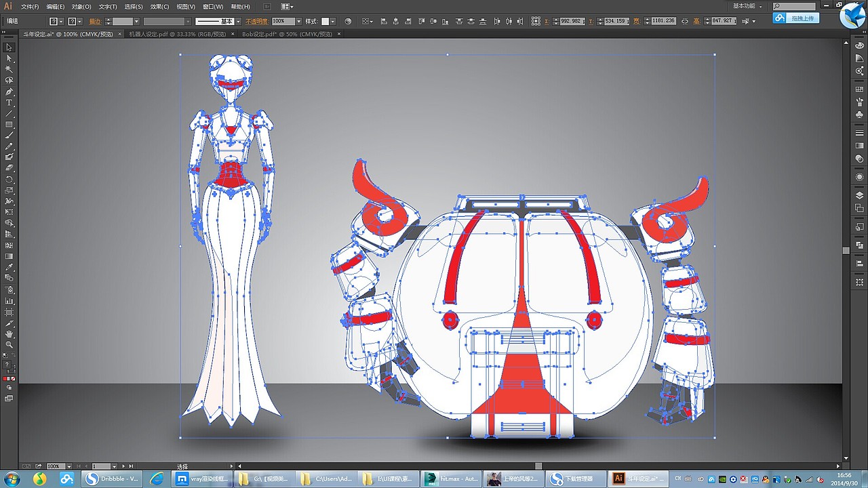Click the 拖拽上传 upload button
Viewport: 868px width, 488px height.
point(796,18)
